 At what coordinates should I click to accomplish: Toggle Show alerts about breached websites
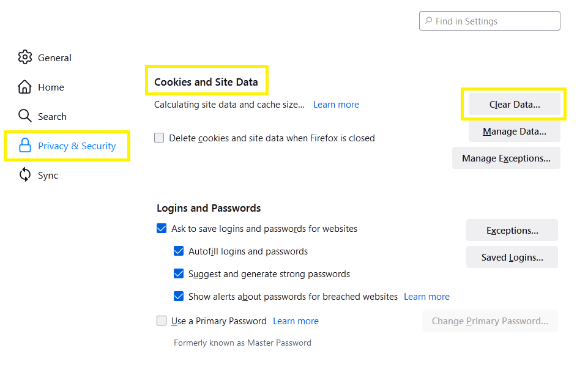pyautogui.click(x=179, y=296)
